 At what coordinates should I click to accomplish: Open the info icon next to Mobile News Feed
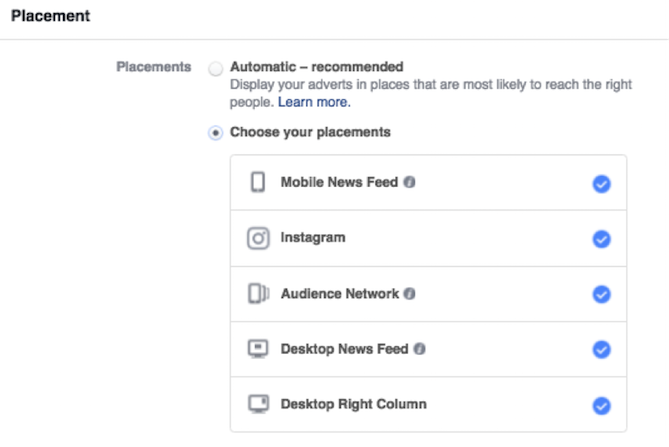coord(409,182)
